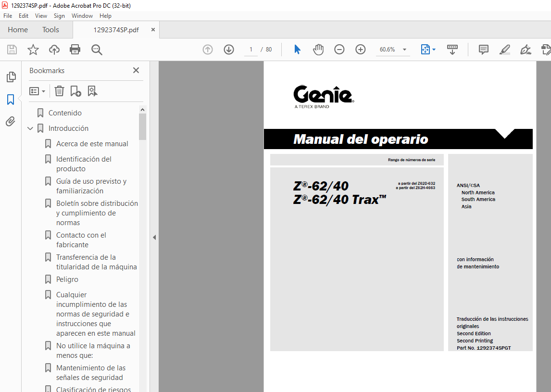Image resolution: width=551 pixels, height=392 pixels.
Task: Toggle the Bookmarks panel sidebar icon
Action: pos(11,100)
